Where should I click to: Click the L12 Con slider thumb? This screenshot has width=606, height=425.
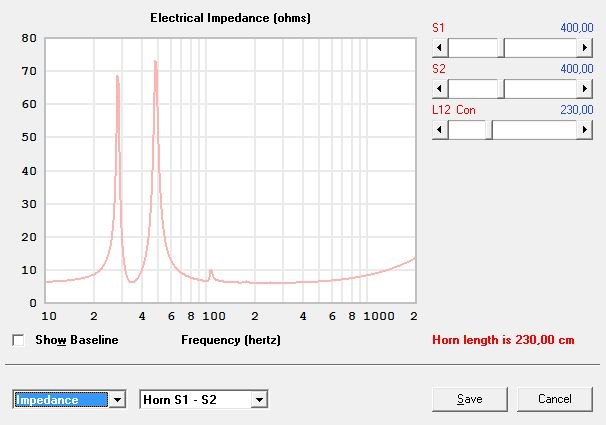pyautogui.click(x=488, y=129)
